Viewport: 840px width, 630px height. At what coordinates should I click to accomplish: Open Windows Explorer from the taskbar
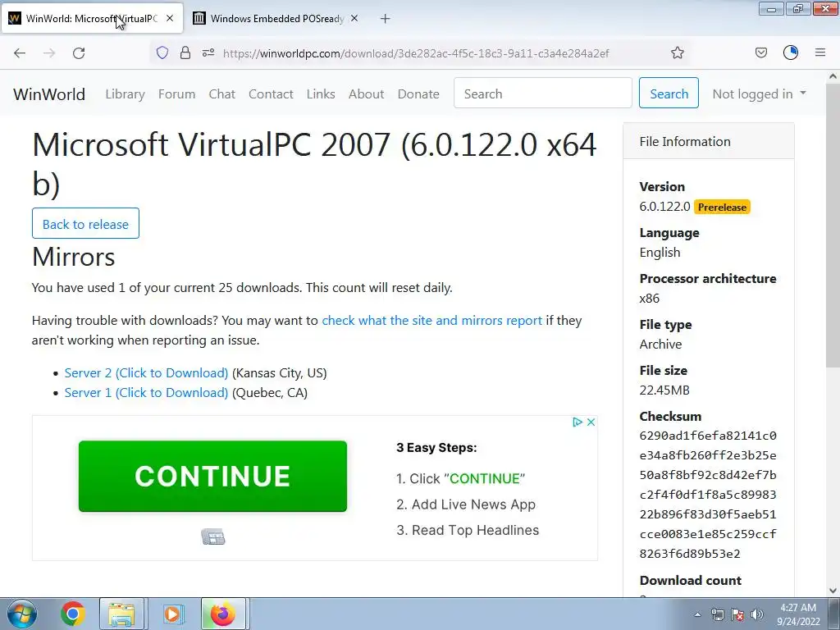[x=121, y=614]
